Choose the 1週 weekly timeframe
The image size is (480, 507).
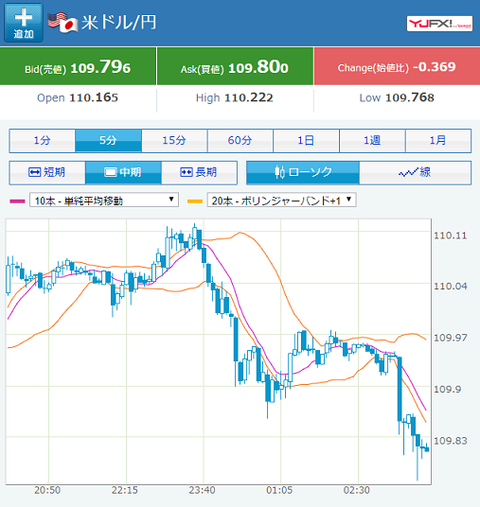(372, 140)
